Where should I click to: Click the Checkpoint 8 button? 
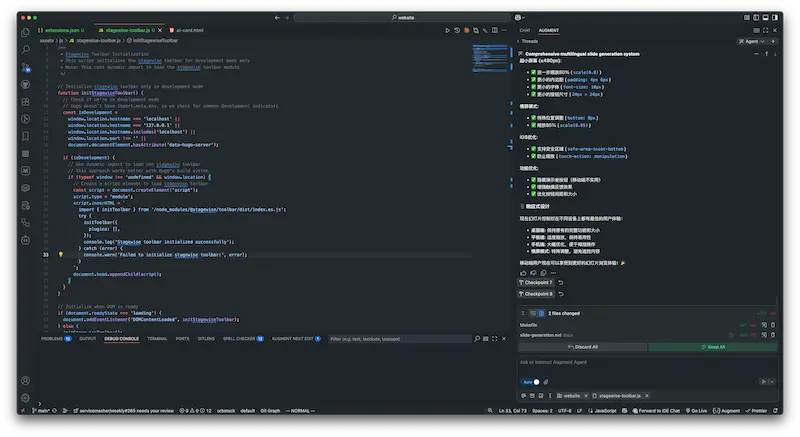(536, 294)
